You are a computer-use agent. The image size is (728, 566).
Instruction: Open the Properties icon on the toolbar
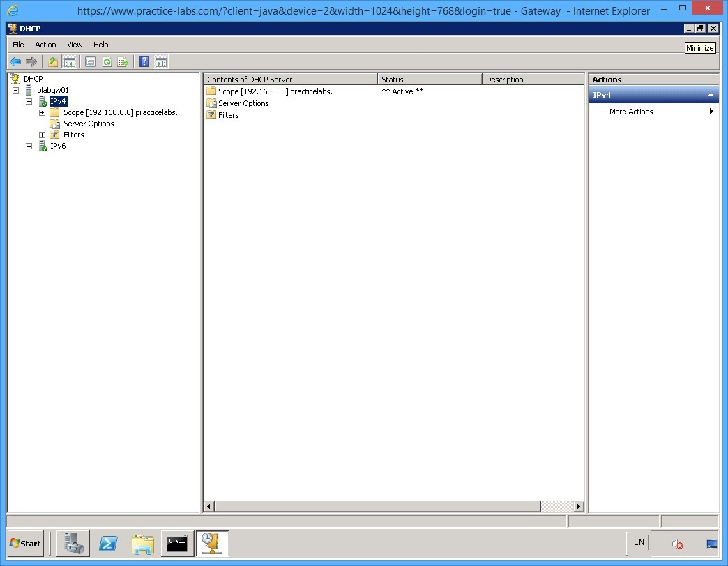pyautogui.click(x=90, y=61)
